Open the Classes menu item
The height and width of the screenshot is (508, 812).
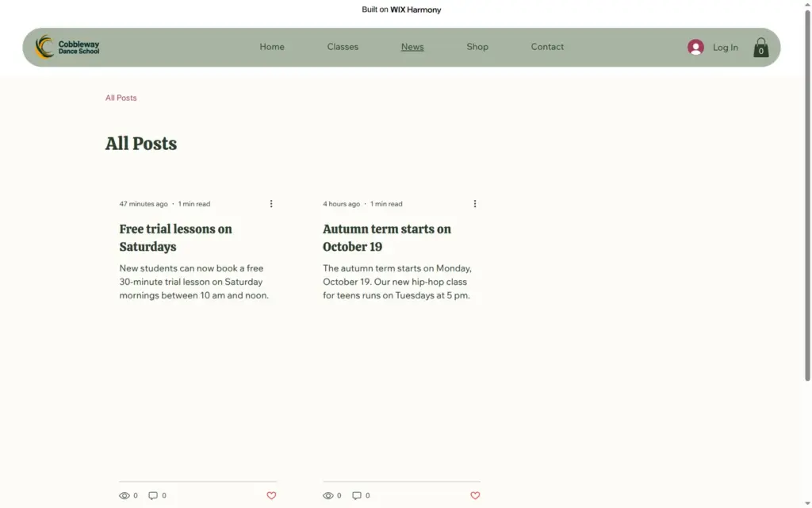343,47
